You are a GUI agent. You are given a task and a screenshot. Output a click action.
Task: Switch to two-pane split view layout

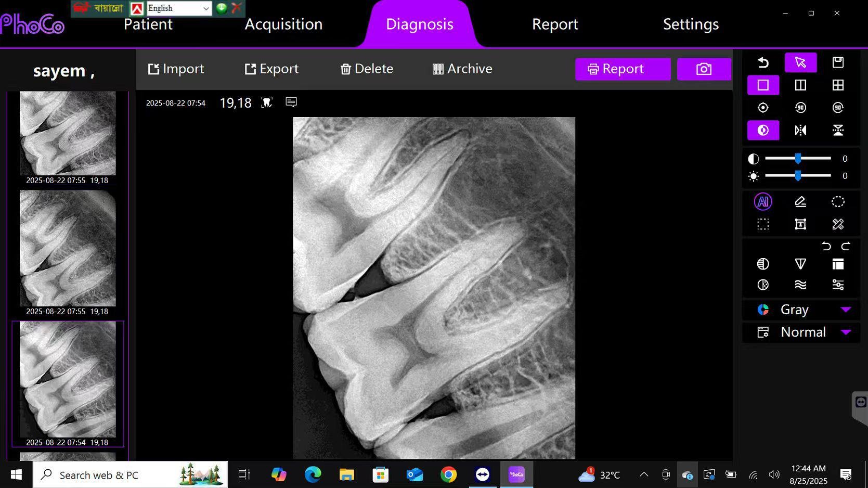pyautogui.click(x=800, y=85)
